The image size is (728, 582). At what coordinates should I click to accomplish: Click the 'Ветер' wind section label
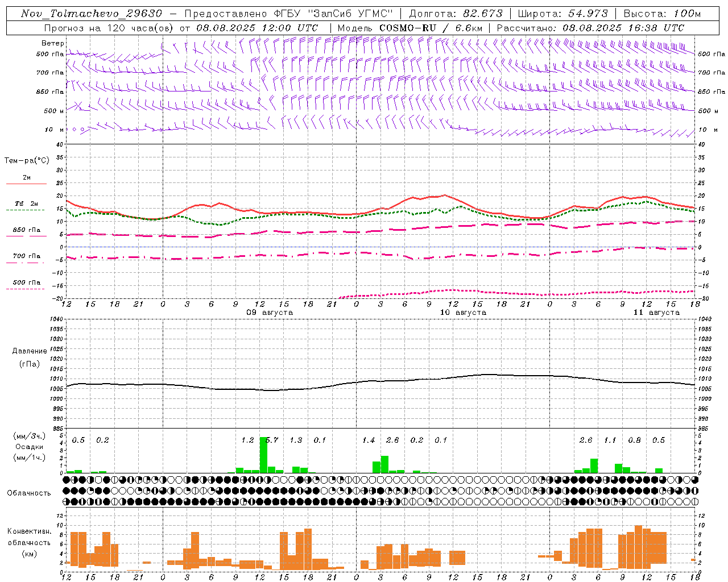click(53, 43)
